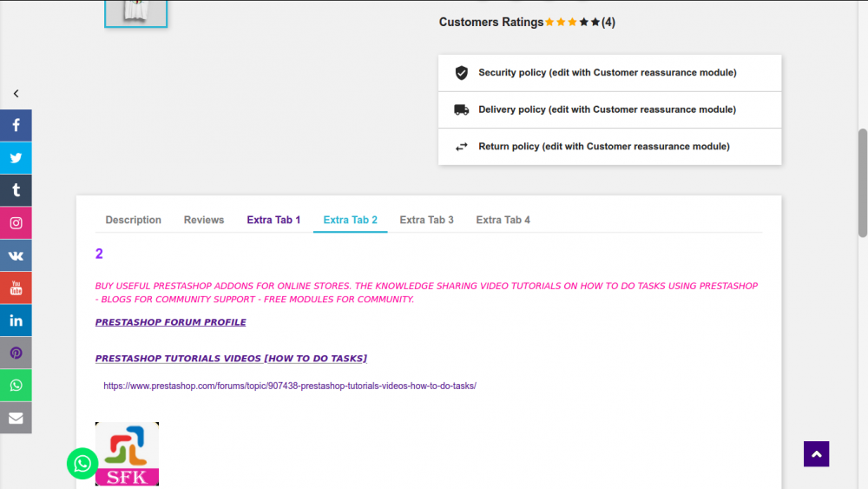868x489 pixels.
Task: Open the YouTube sidebar icon
Action: pyautogui.click(x=16, y=287)
